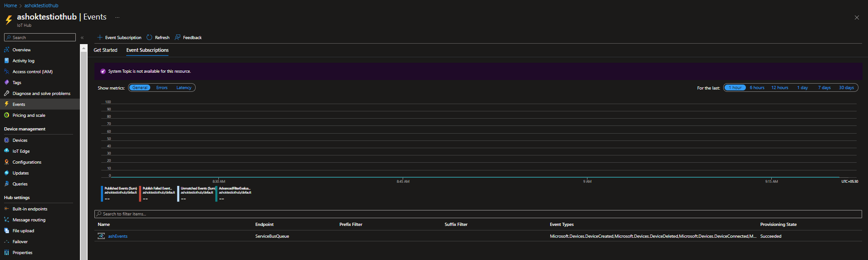868x260 pixels.
Task: Sort by Name column header
Action: [x=104, y=225]
